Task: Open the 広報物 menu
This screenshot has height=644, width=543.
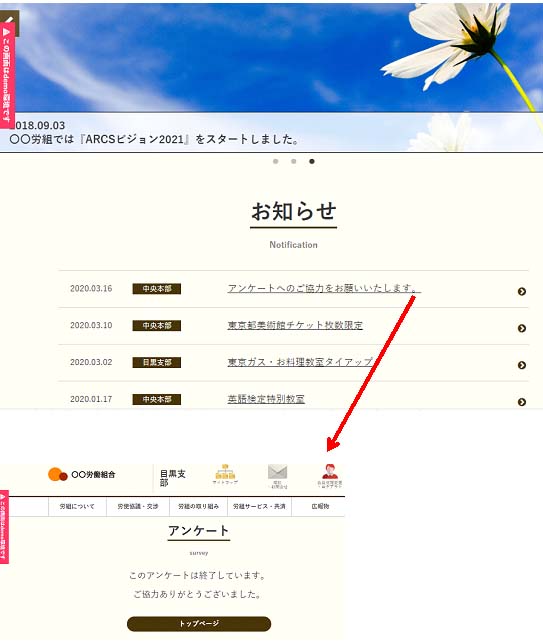Action: click(320, 506)
